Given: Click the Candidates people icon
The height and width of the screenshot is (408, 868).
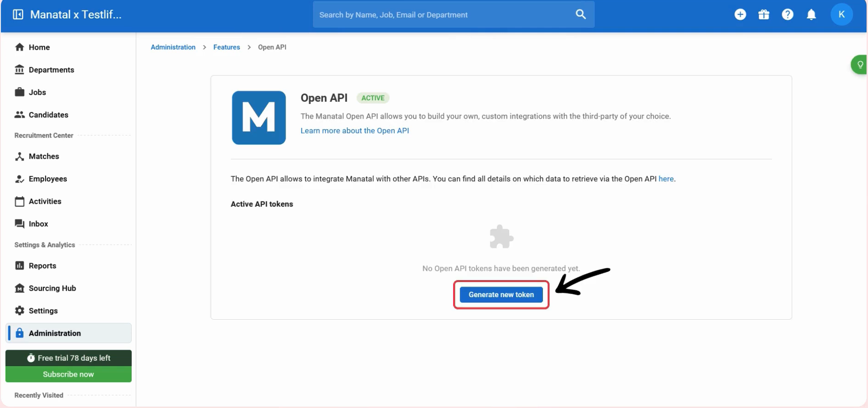Looking at the screenshot, I should click(x=19, y=115).
